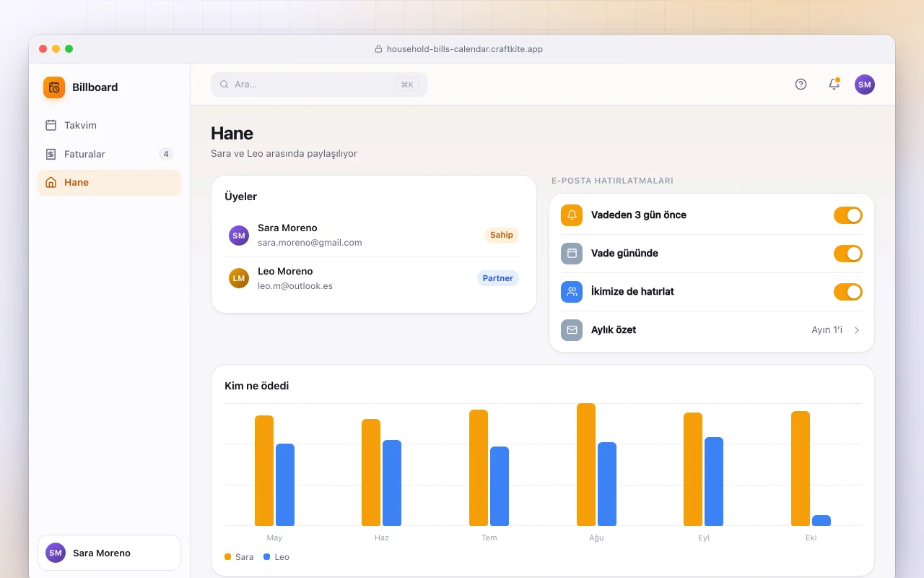Viewport: 924px width, 578px height.
Task: Click the small blue Leo bar for Eki
Action: (x=821, y=520)
